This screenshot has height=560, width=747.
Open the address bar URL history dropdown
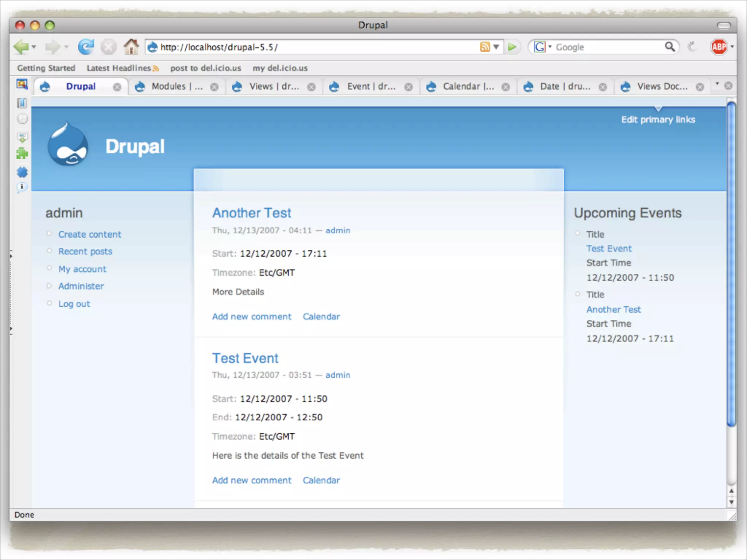(496, 47)
